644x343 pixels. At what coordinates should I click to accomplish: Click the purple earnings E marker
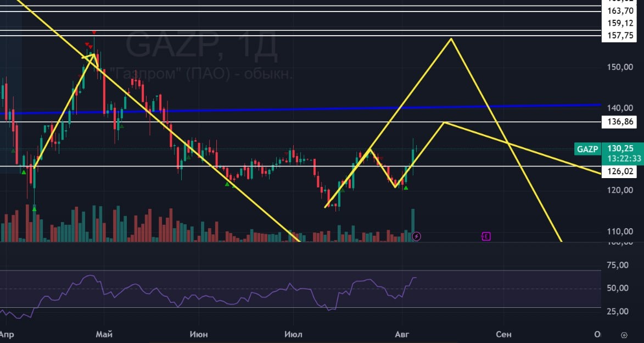(486, 236)
